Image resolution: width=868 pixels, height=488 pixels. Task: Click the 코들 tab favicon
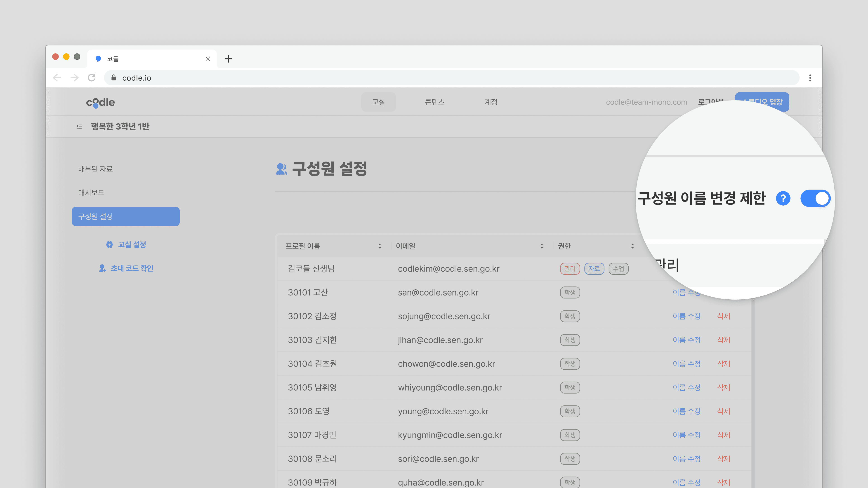98,59
